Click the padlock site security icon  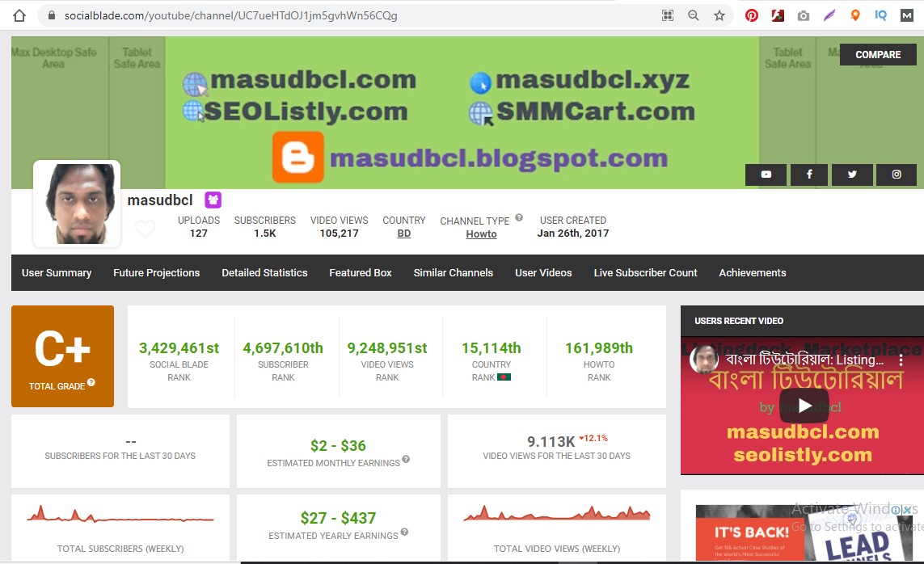pyautogui.click(x=52, y=16)
